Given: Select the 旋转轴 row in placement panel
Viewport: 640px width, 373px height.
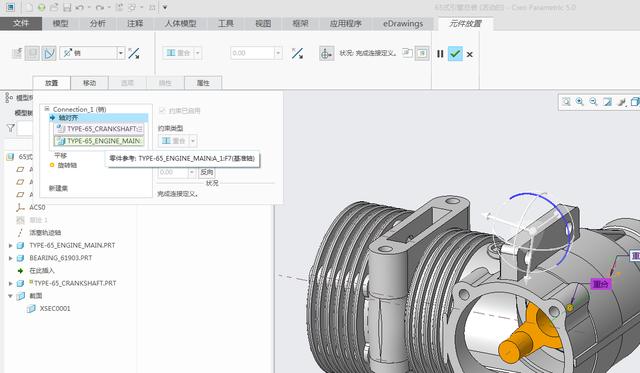Looking at the screenshot, I should [67, 165].
